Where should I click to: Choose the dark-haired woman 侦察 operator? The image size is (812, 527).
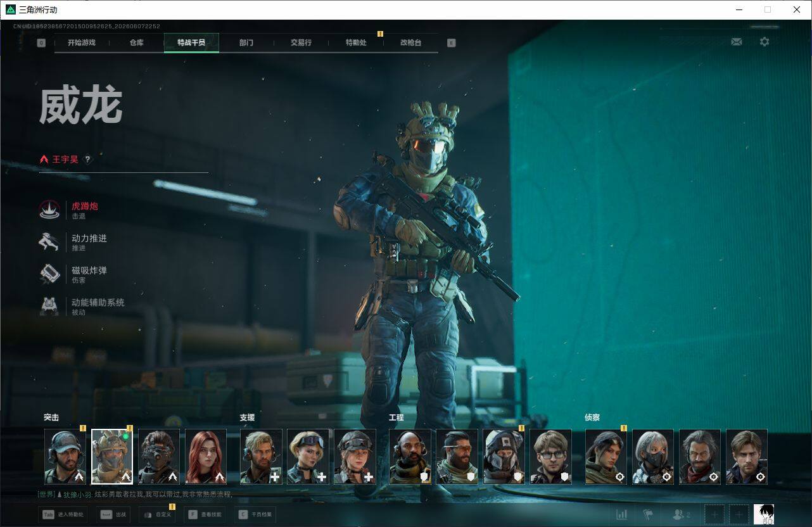pos(606,457)
